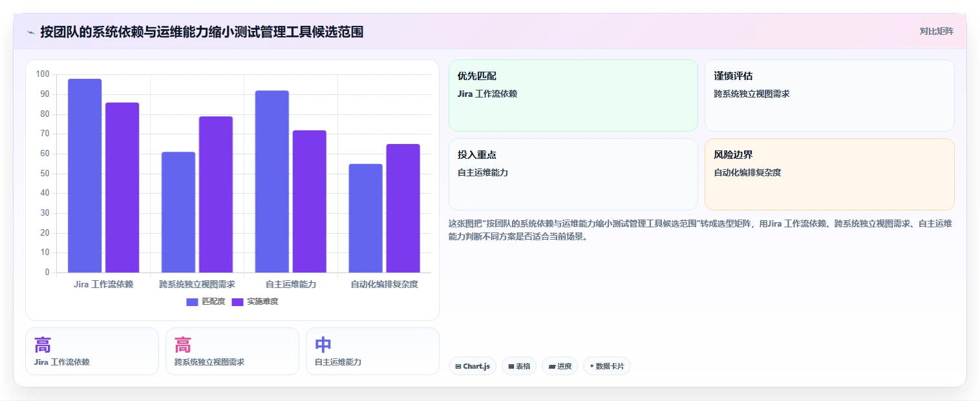Toggle the 实施难度 legend color box
Screen dimensions: 980x401
(x=238, y=302)
